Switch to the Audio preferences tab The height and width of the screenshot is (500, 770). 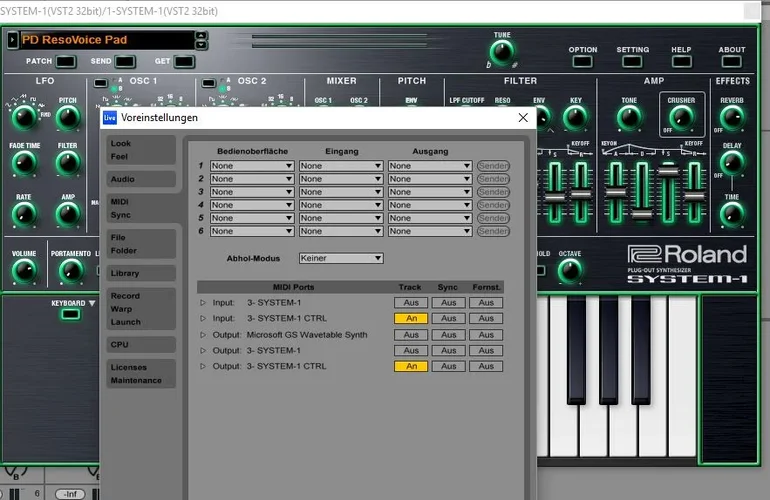[x=124, y=179]
